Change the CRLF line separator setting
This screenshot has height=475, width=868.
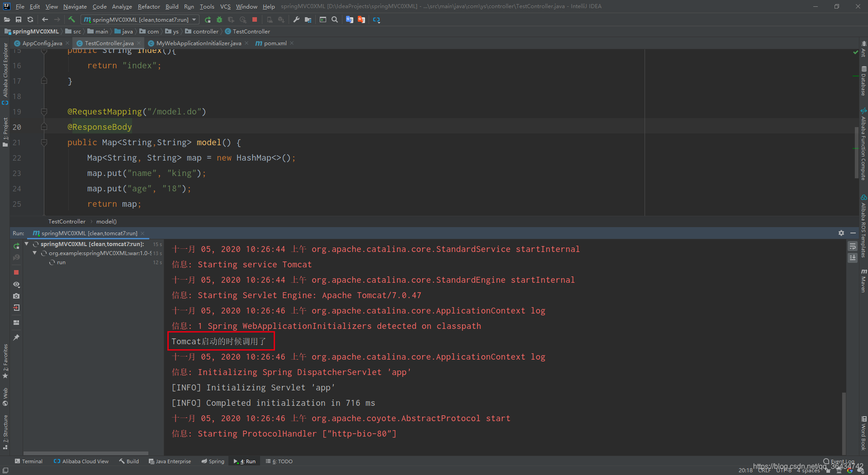[x=764, y=470]
